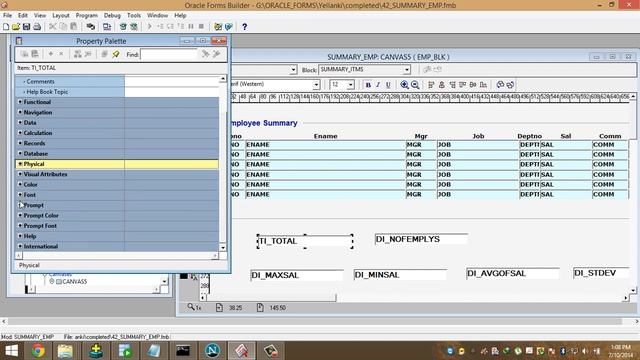The height and width of the screenshot is (360, 640).
Task: Click inside the Property Palette Find field
Action: tap(169, 54)
